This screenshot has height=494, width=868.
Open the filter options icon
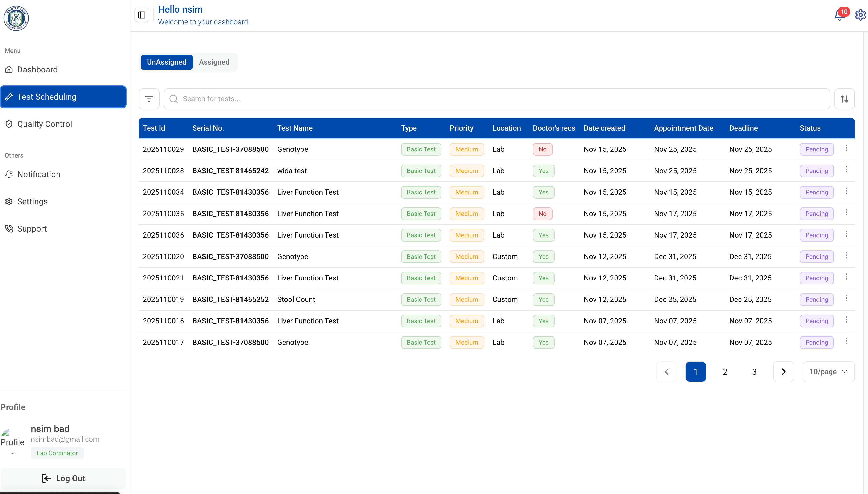tap(149, 99)
